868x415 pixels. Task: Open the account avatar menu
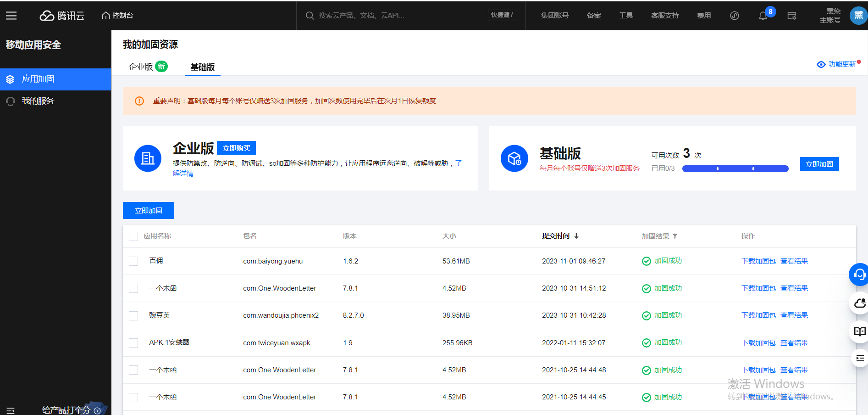click(858, 15)
